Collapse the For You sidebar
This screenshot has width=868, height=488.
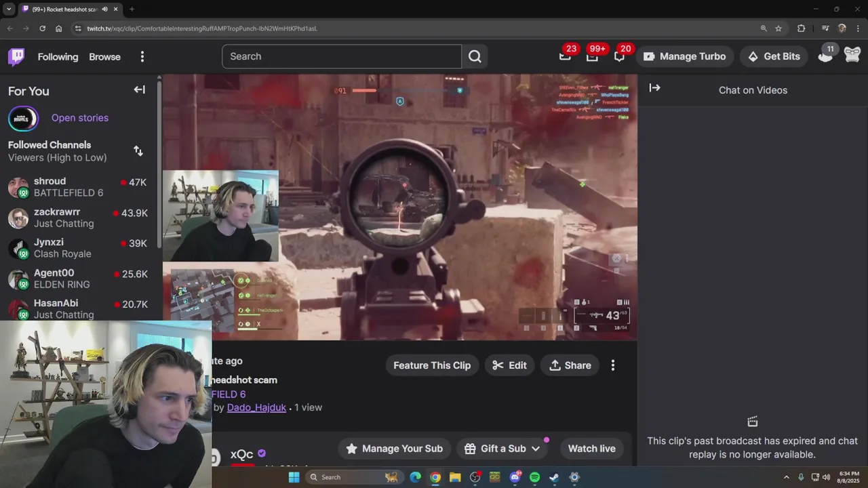click(x=139, y=89)
